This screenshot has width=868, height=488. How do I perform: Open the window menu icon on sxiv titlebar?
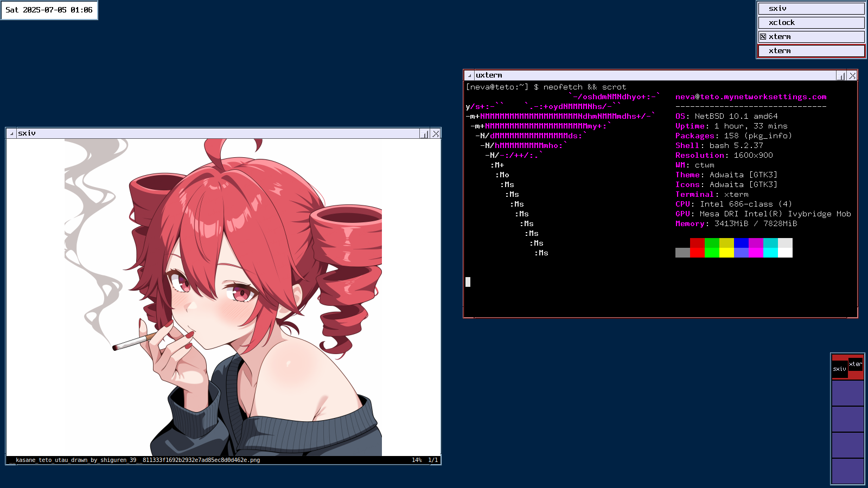[x=11, y=133]
